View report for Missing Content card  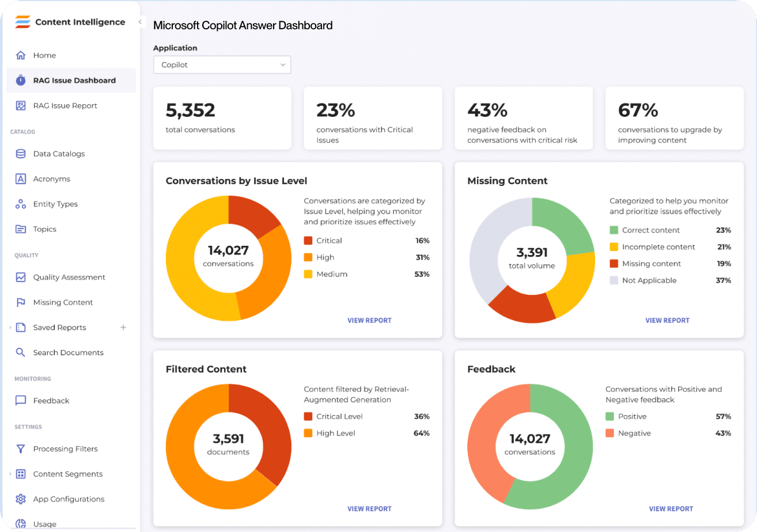667,321
